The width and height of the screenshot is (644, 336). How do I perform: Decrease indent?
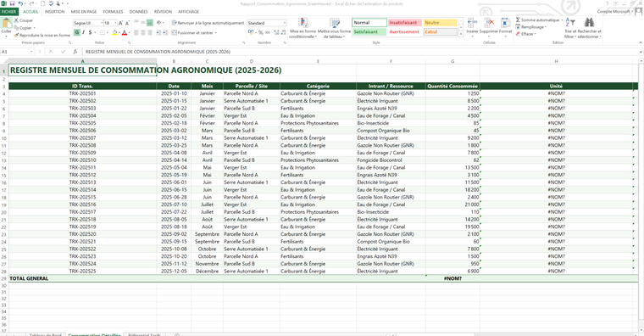pos(158,32)
